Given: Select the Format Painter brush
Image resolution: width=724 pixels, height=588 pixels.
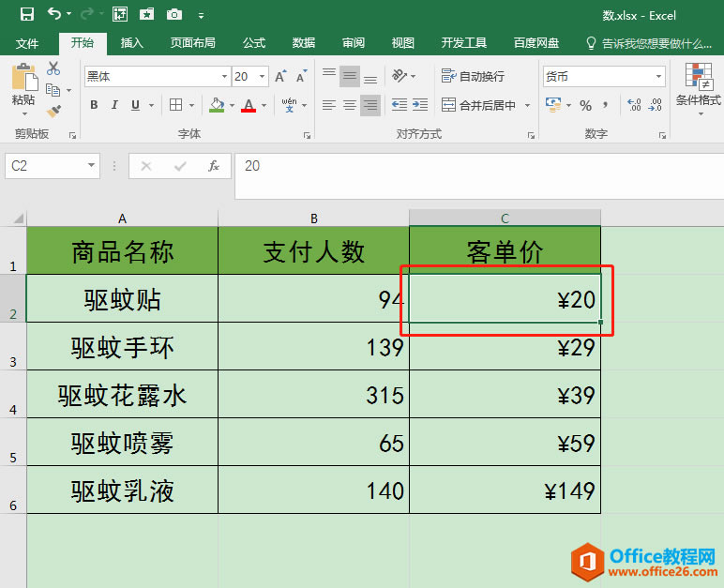Looking at the screenshot, I should pos(53,111).
